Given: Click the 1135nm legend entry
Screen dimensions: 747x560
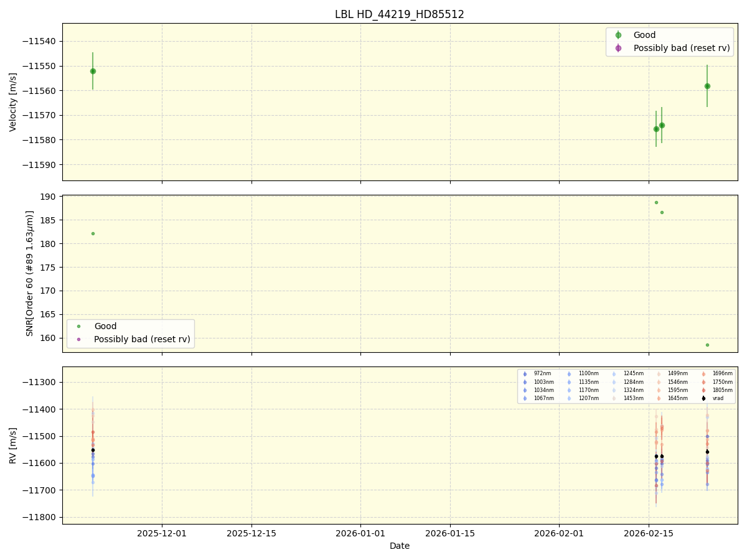Looking at the screenshot, I should [589, 382].
